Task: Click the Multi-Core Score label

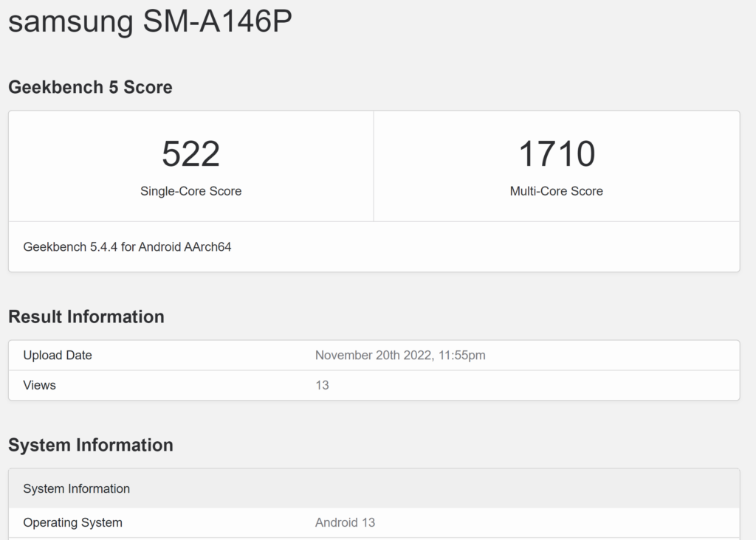Action: (x=556, y=191)
